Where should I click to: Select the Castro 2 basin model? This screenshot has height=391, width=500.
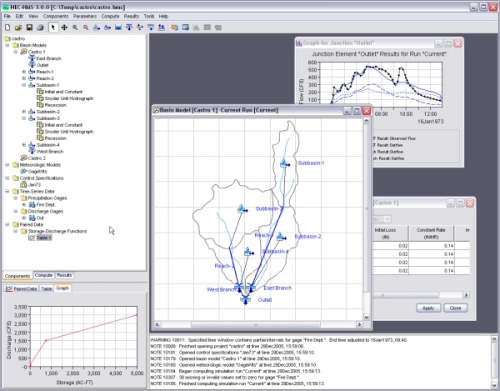tap(37, 158)
